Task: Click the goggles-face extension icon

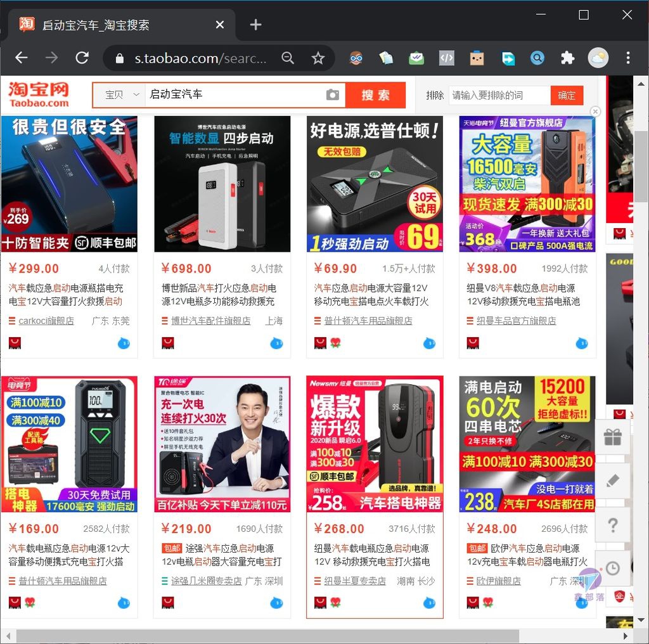Action: [x=356, y=58]
